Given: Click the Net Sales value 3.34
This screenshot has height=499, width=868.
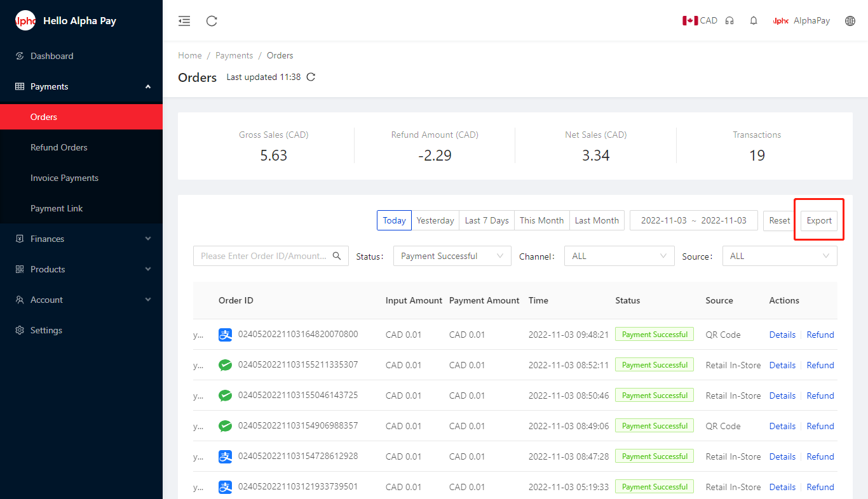Looking at the screenshot, I should point(596,156).
